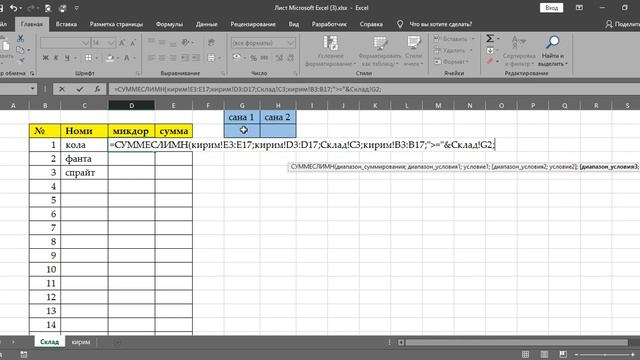Image resolution: width=640 pixels, height=360 pixels.
Task: Click the font color A icon
Action: (x=127, y=58)
